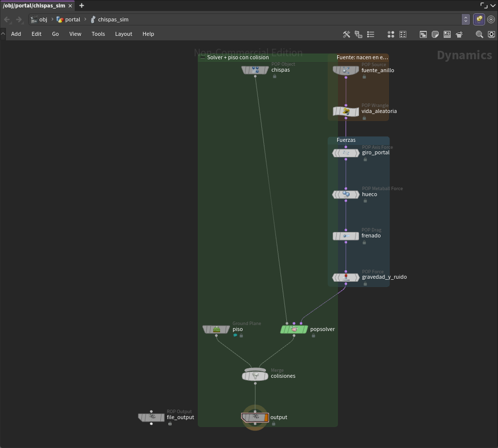Toggle the orange output flag on output node

click(266, 417)
